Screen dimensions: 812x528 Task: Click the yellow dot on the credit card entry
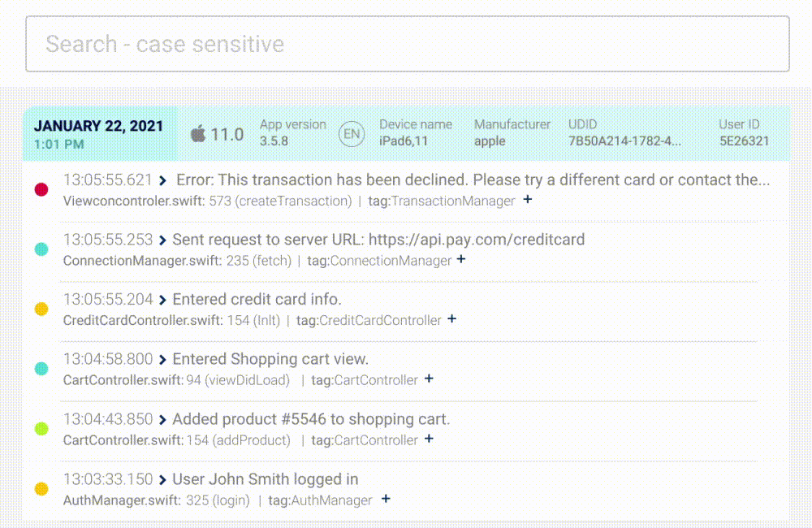coord(41,309)
